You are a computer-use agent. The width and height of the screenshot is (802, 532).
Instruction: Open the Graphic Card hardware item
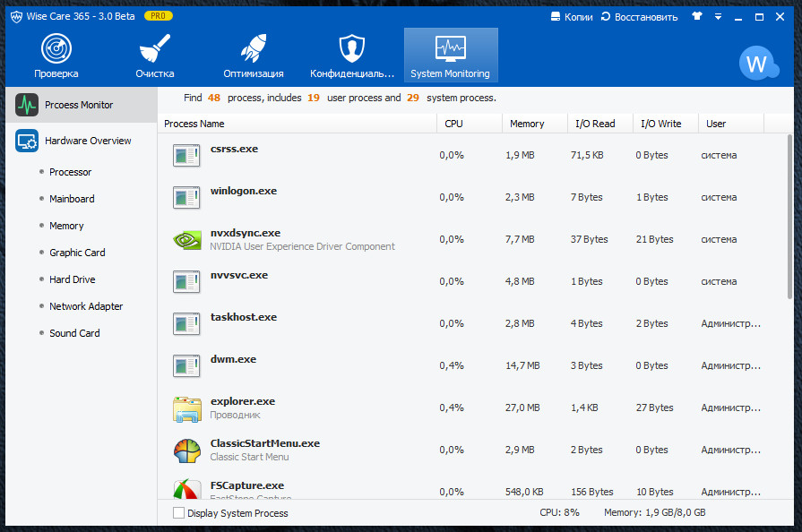coord(77,253)
